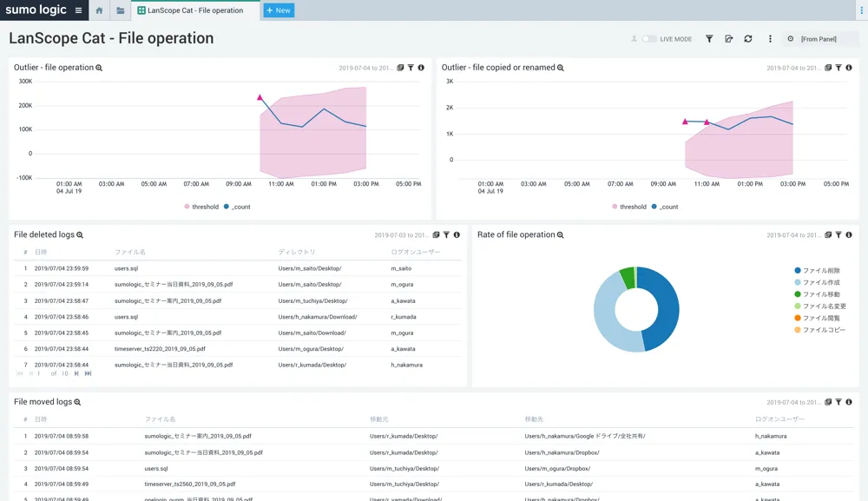Click ファイル作成 legend item in donut chart

click(x=817, y=282)
